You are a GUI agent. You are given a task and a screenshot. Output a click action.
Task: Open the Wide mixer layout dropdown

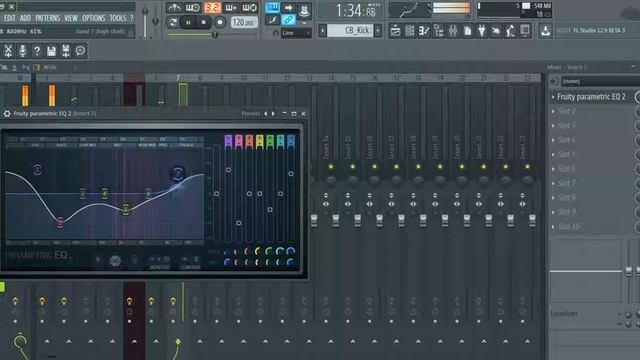click(x=50, y=67)
